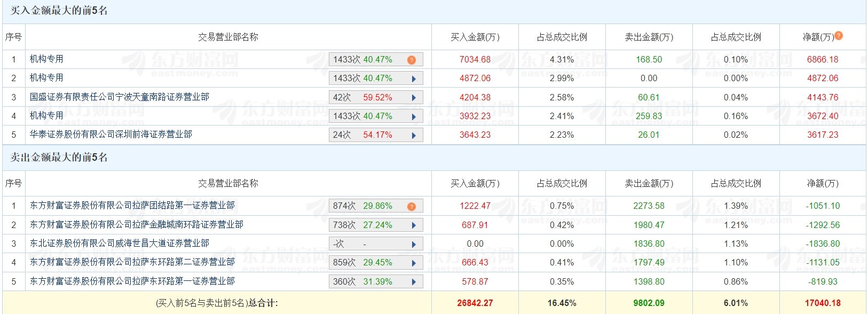Click the total buy amount 26842.27
This screenshot has height=314, width=868.
click(475, 303)
